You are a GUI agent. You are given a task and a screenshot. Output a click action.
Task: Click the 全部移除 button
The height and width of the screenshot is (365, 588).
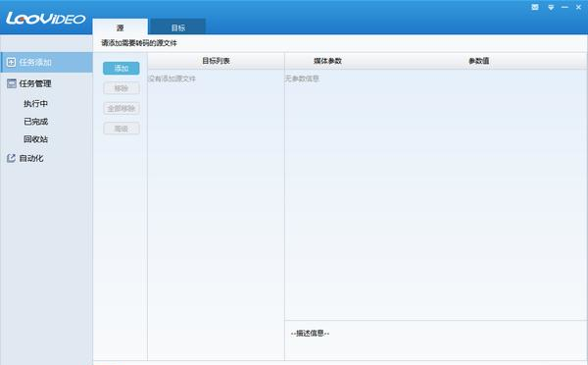122,109
